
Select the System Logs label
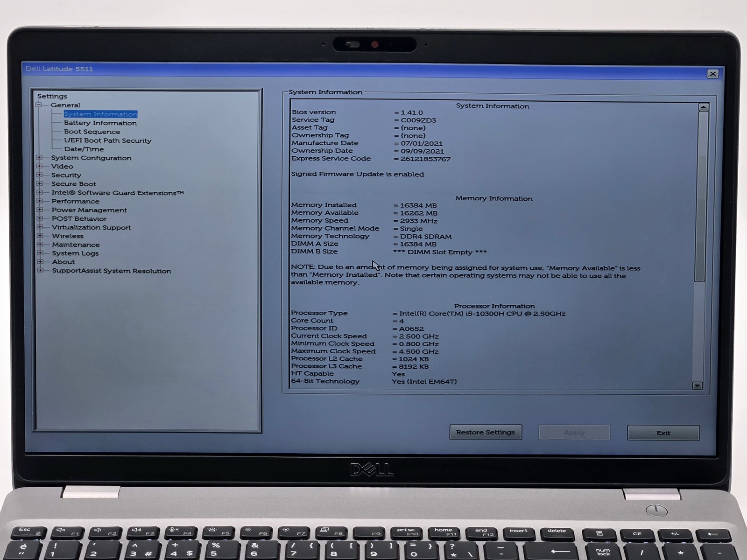(x=75, y=253)
